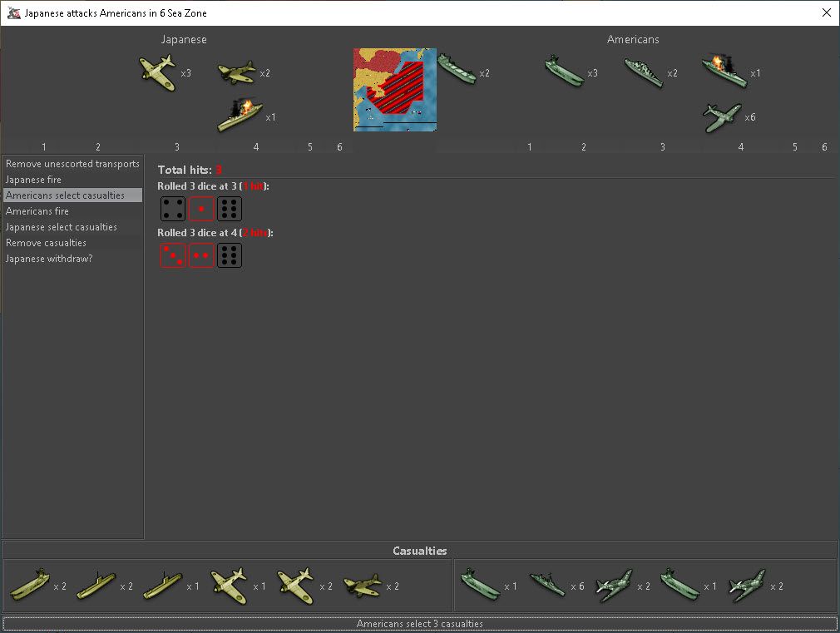840x633 pixels.
Task: Click the Japanese casualty submarine marked x1
Action: [x=161, y=586]
